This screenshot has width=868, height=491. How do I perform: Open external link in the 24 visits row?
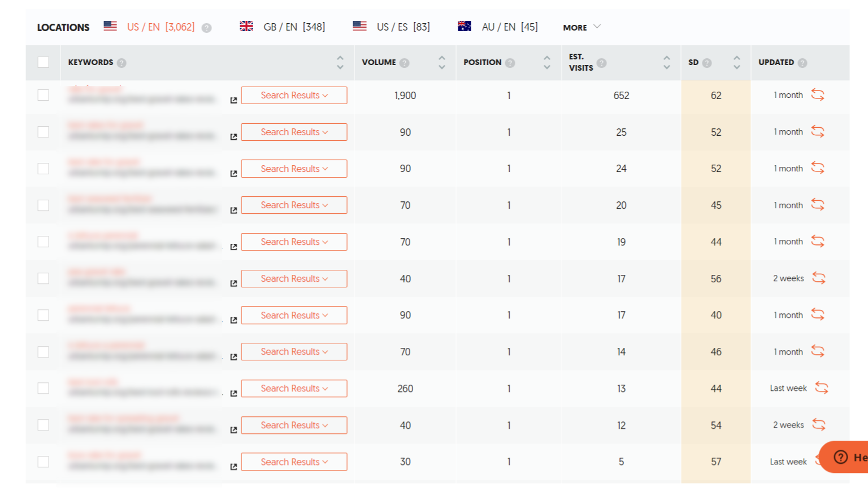(x=233, y=174)
